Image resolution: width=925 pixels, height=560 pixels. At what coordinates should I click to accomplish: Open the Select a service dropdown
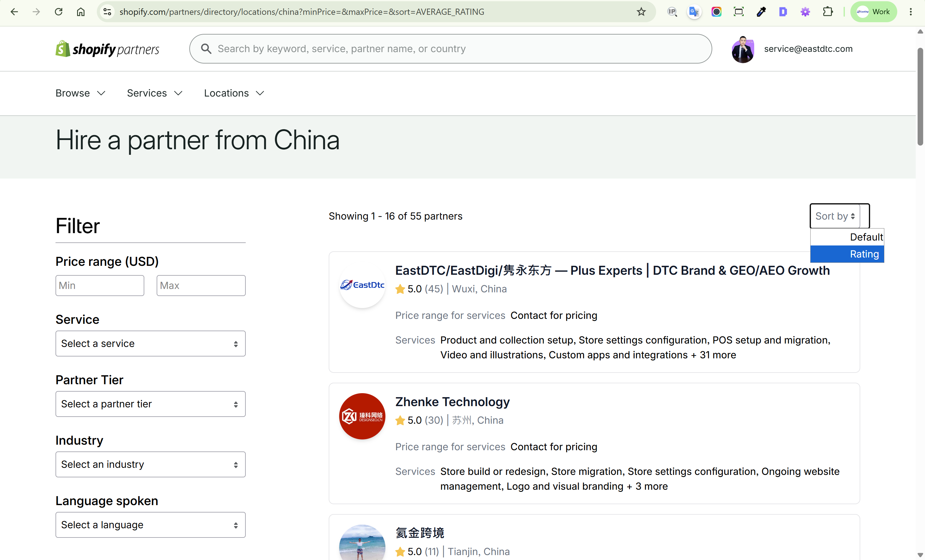coord(150,344)
